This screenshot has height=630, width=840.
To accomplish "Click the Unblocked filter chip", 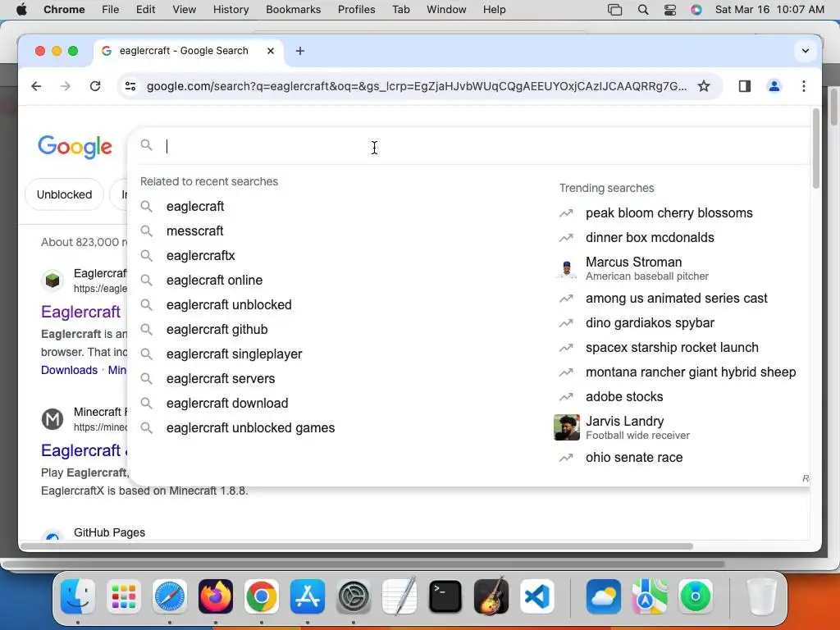I will point(64,194).
